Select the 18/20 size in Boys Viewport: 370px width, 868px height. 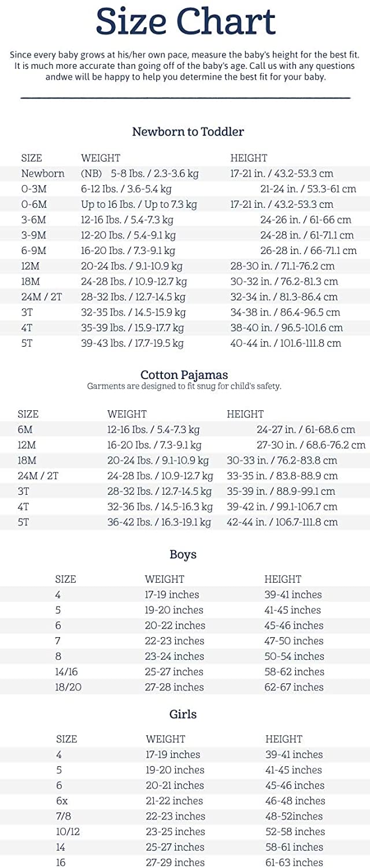(x=68, y=687)
